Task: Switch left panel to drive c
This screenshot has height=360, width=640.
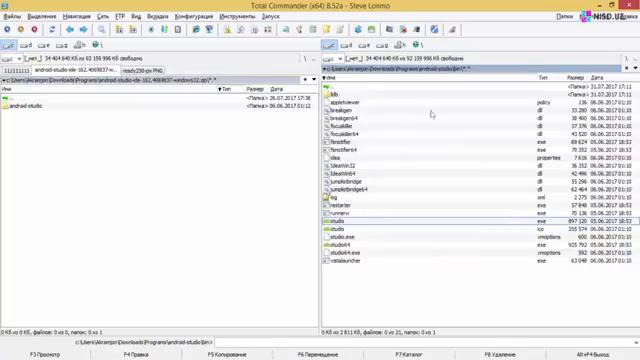Action: click(9, 45)
